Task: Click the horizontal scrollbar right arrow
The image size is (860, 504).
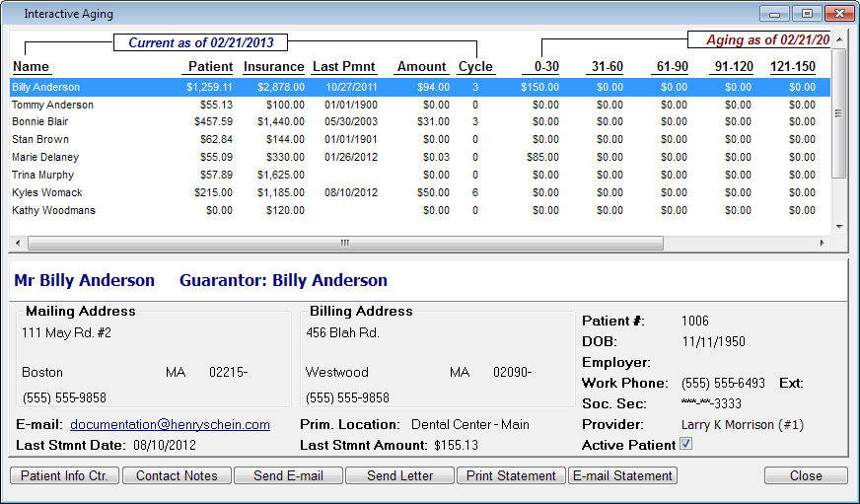Action: [823, 243]
